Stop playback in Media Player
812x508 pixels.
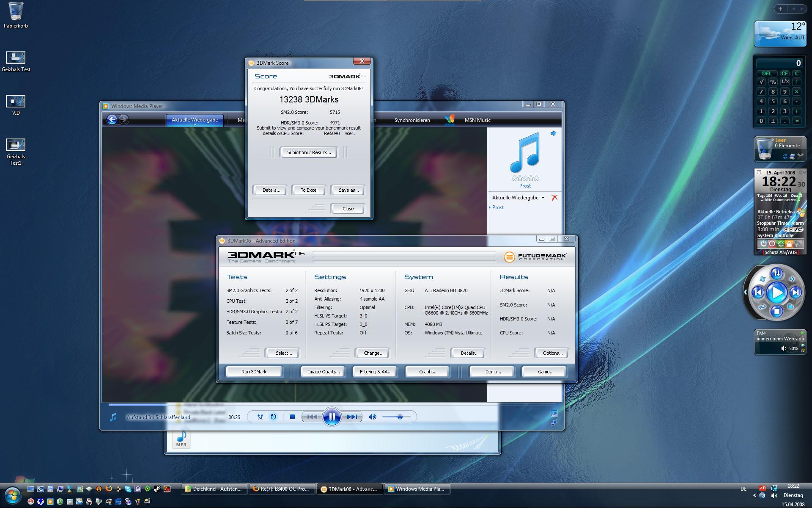point(292,417)
